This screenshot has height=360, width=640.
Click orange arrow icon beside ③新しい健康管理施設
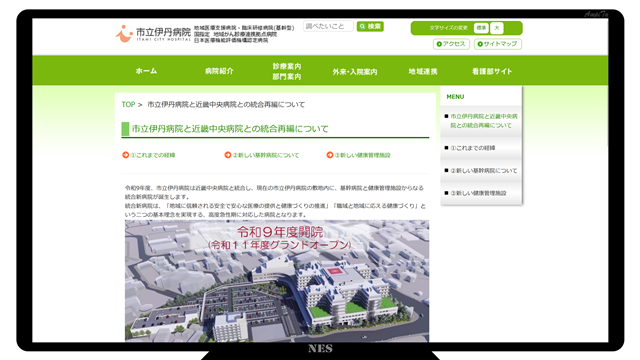330,155
